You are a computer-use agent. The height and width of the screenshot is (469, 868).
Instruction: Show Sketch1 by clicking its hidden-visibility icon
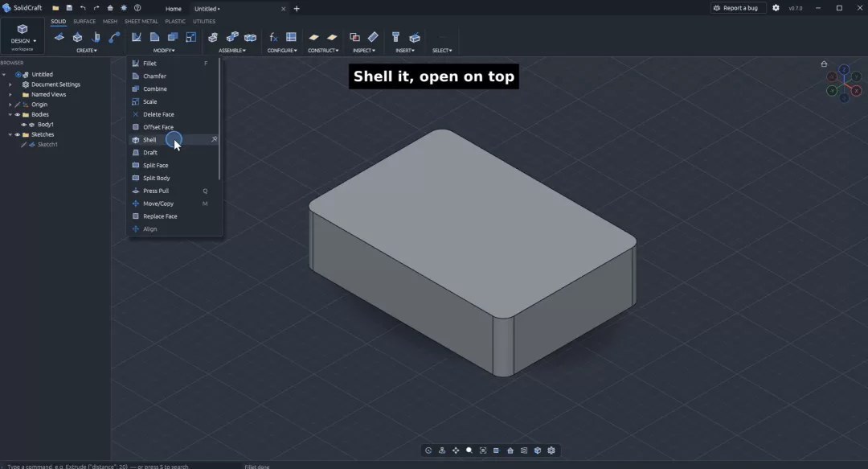(24, 145)
